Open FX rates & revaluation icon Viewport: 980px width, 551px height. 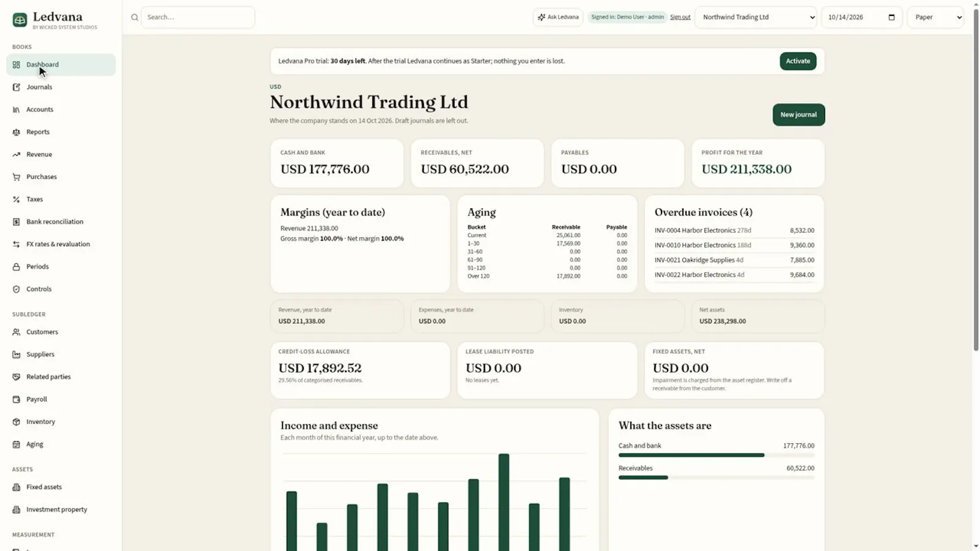[x=17, y=244]
